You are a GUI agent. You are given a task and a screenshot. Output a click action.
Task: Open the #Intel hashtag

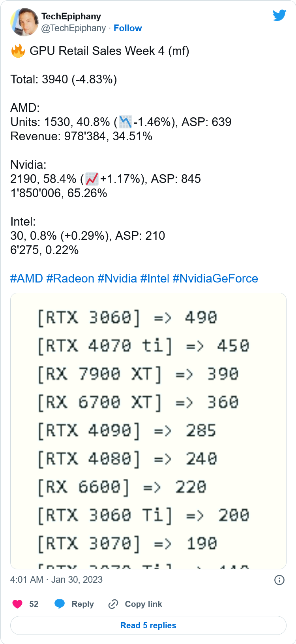[155, 279]
